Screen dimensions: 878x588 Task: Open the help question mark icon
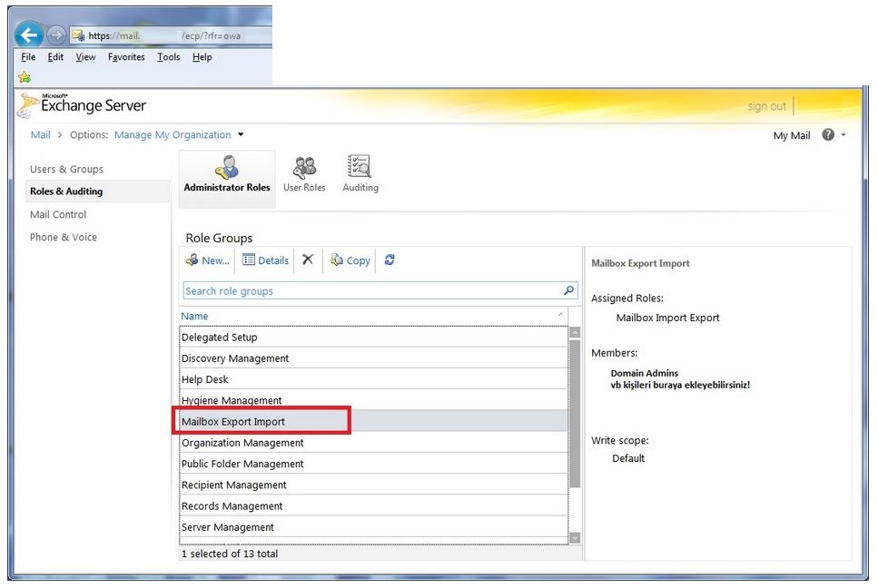tap(827, 135)
